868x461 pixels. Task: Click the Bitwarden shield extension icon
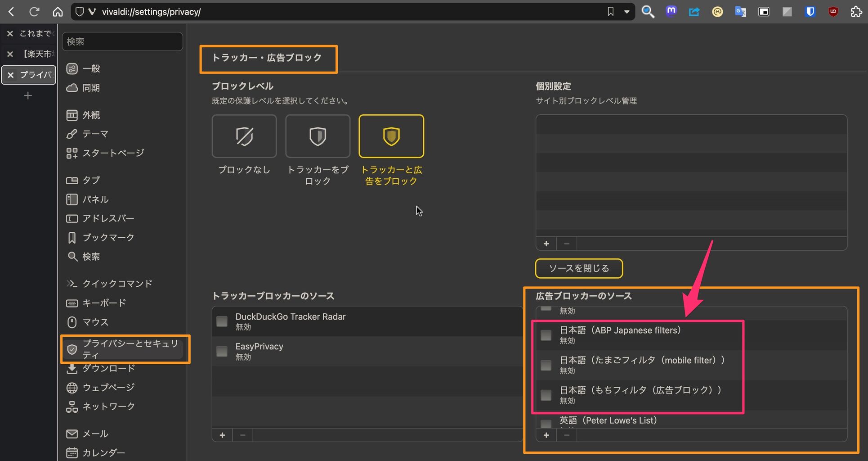coord(810,12)
